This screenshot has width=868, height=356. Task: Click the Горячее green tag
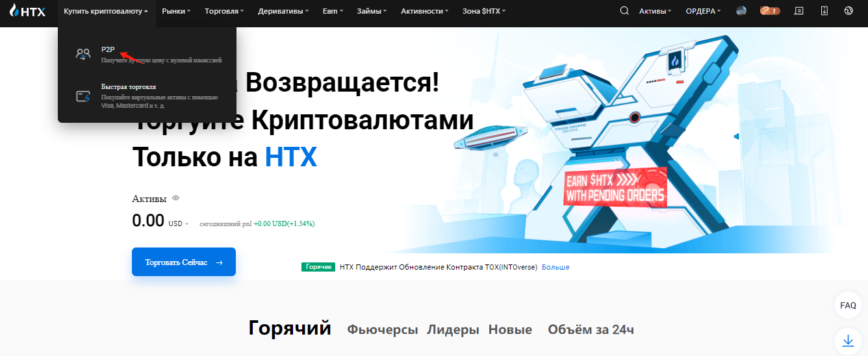click(x=318, y=267)
